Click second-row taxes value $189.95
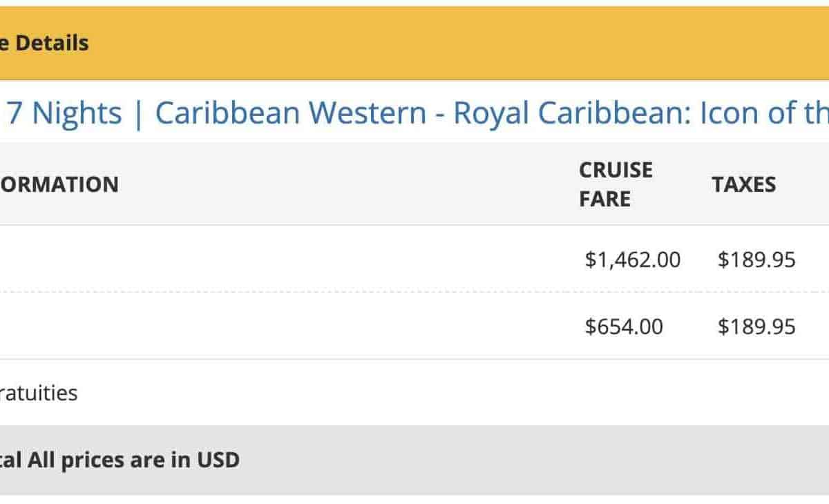The width and height of the screenshot is (829, 504). [x=756, y=326]
